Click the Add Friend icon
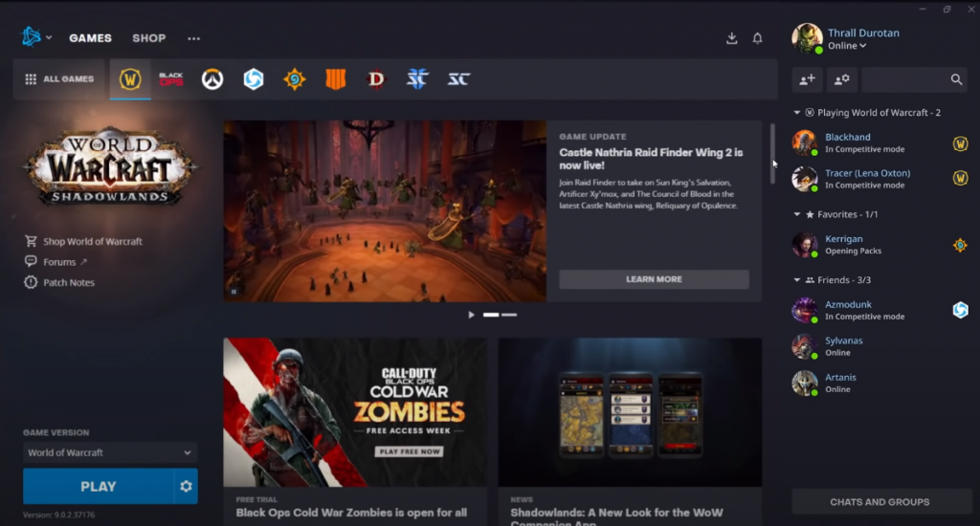980x526 pixels. [808, 79]
